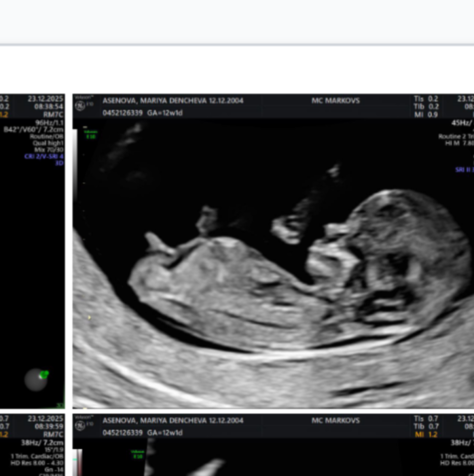The height and width of the screenshot is (476, 474).
Task: Click the GE logo on the bottom ultrasound
Action: click(80, 425)
